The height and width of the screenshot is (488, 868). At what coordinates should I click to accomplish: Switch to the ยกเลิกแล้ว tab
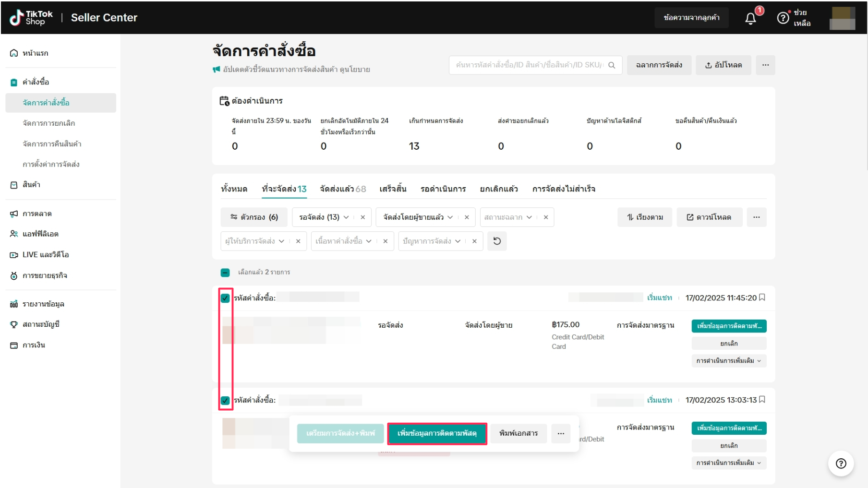(x=499, y=189)
